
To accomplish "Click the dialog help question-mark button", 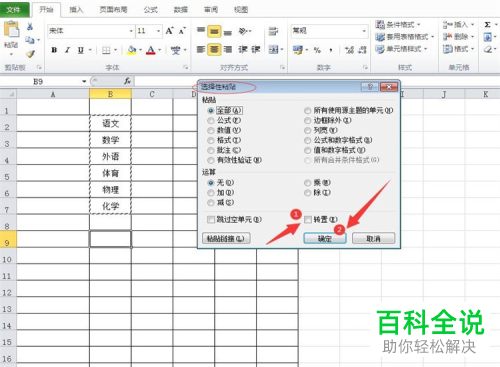I will [x=369, y=87].
